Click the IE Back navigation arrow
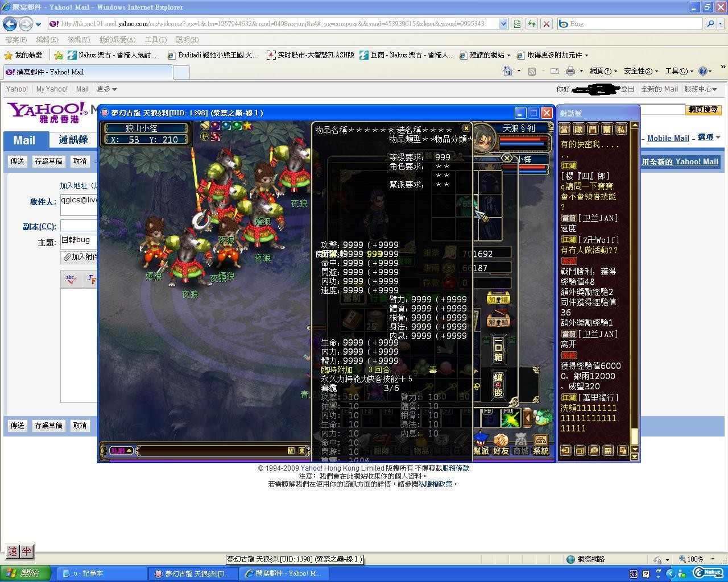 pos(10,24)
